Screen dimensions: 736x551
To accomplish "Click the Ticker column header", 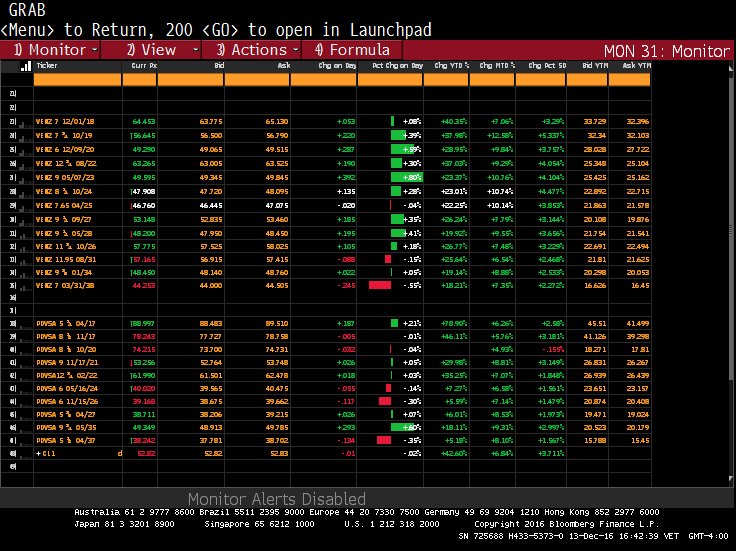I will click(x=47, y=66).
